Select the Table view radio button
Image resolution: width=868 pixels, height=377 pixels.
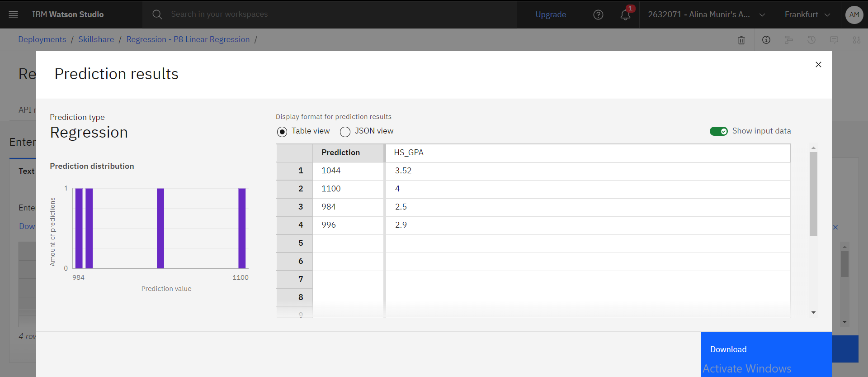tap(282, 132)
